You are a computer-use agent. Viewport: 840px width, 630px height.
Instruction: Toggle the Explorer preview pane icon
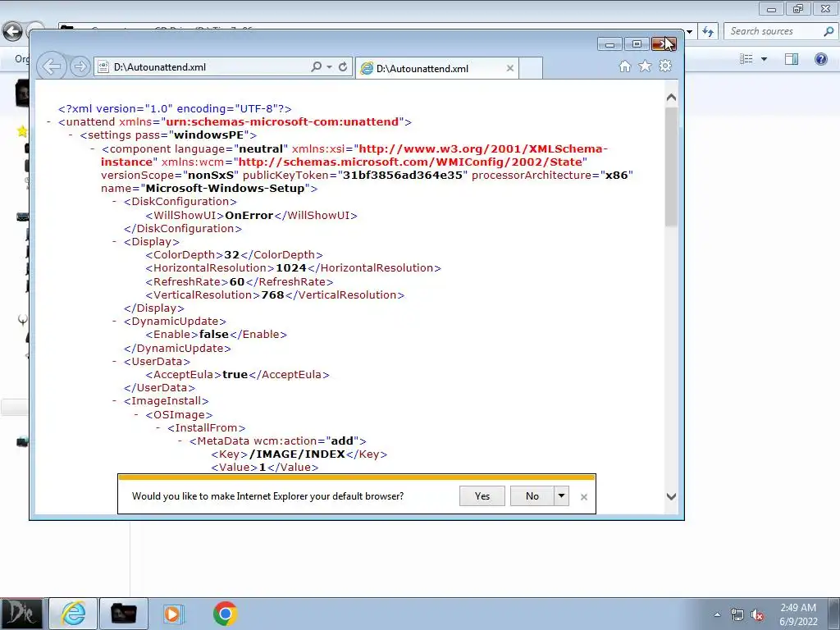[x=792, y=59]
